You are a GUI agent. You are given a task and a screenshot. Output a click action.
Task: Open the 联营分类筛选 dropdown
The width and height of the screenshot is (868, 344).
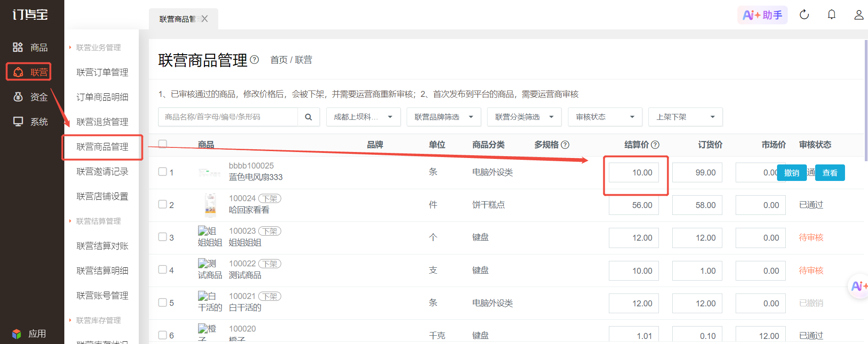tap(524, 117)
